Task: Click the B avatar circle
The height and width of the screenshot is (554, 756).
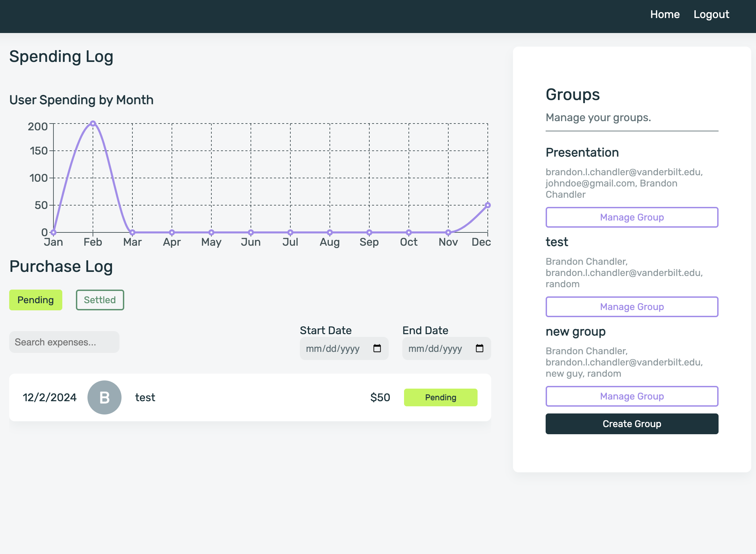Action: point(104,397)
